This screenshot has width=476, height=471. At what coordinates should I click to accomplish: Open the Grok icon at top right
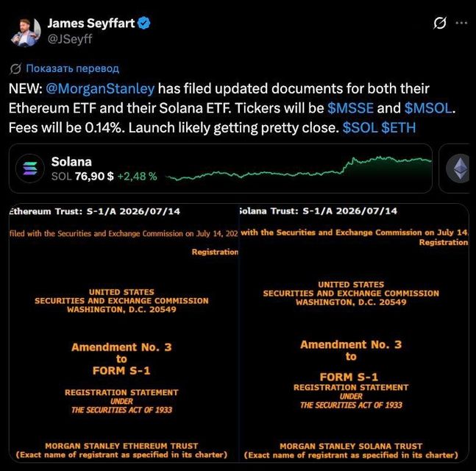click(x=439, y=23)
